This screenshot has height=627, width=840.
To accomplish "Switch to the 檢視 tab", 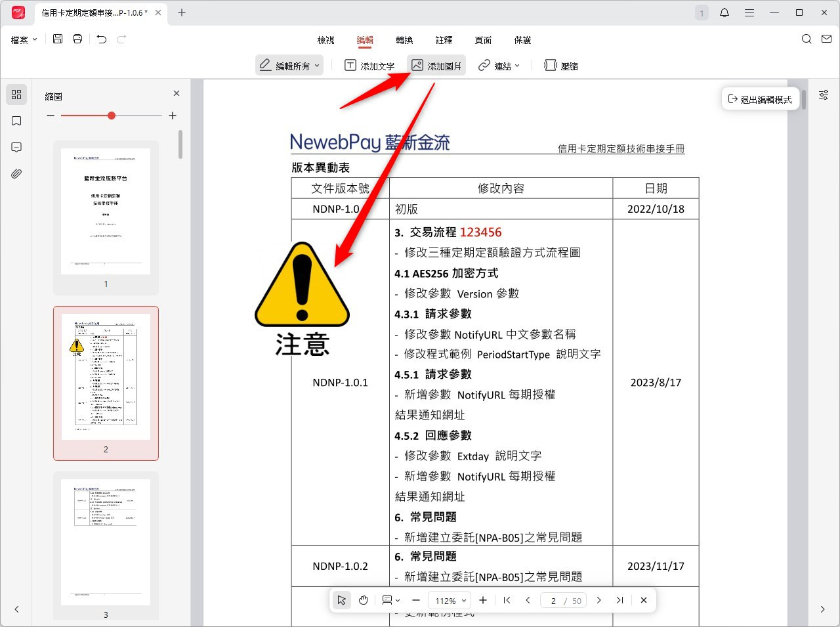I will (326, 40).
